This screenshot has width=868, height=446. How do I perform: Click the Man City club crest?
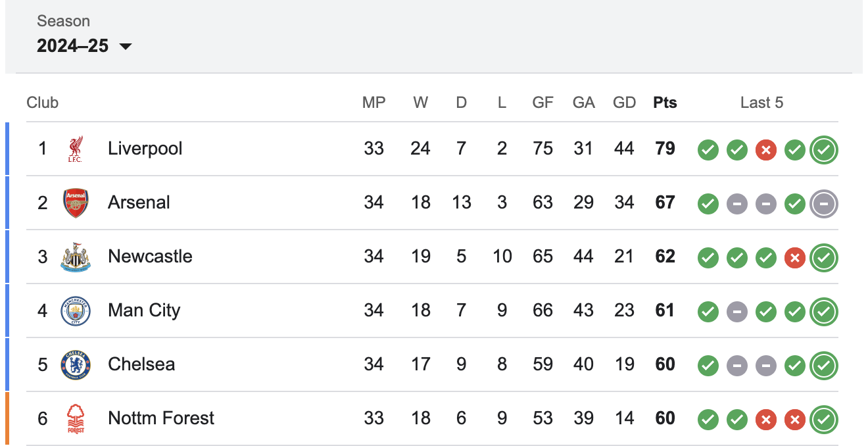pyautogui.click(x=76, y=310)
